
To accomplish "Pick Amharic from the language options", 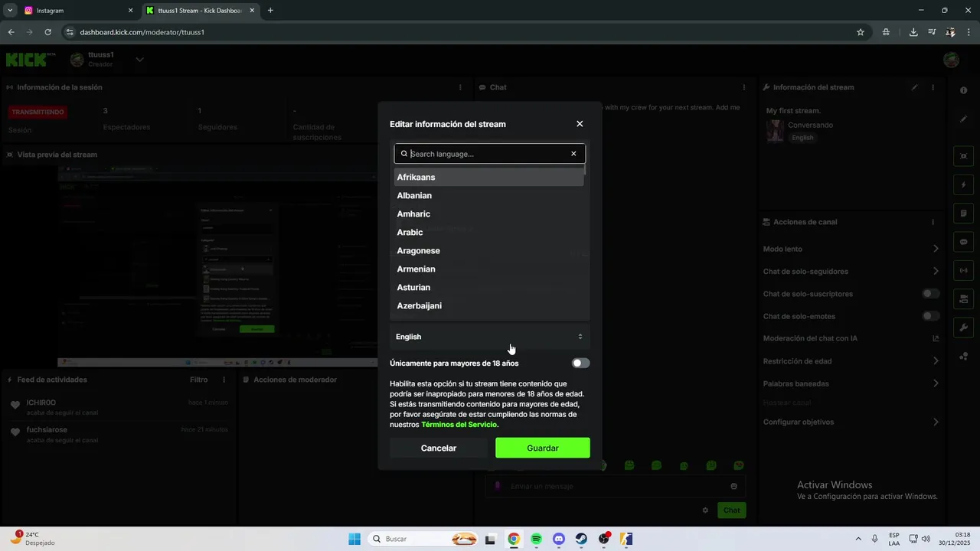I will 488,214.
